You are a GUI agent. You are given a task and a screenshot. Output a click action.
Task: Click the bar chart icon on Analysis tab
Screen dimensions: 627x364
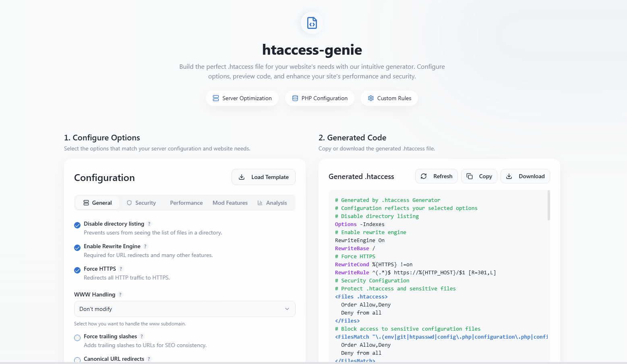tap(260, 202)
